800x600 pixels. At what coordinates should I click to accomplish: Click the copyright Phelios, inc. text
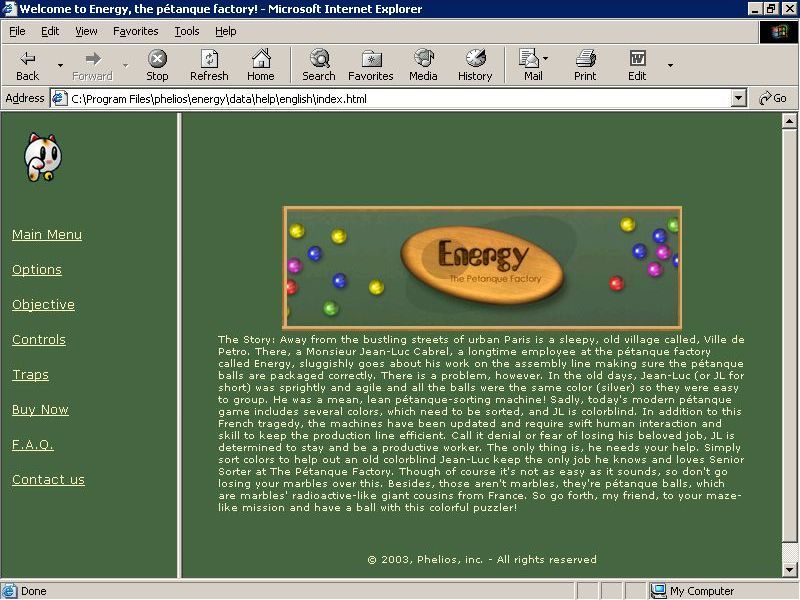pyautogui.click(x=482, y=560)
